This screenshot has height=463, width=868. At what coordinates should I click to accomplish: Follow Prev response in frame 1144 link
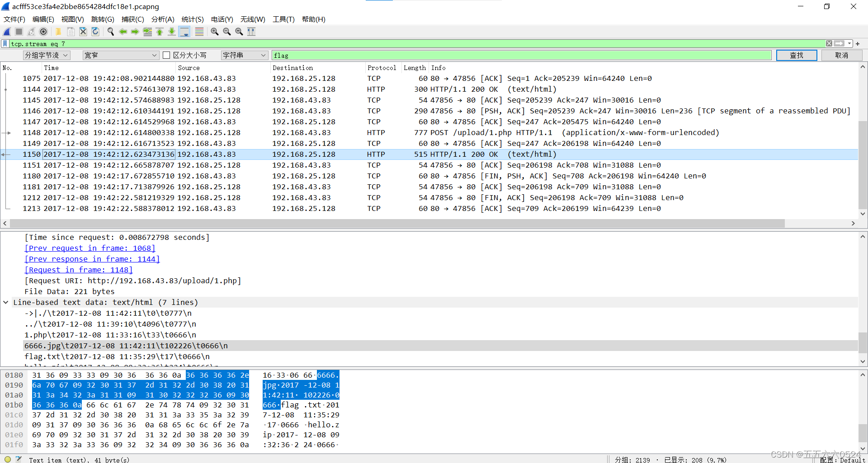tap(92, 259)
